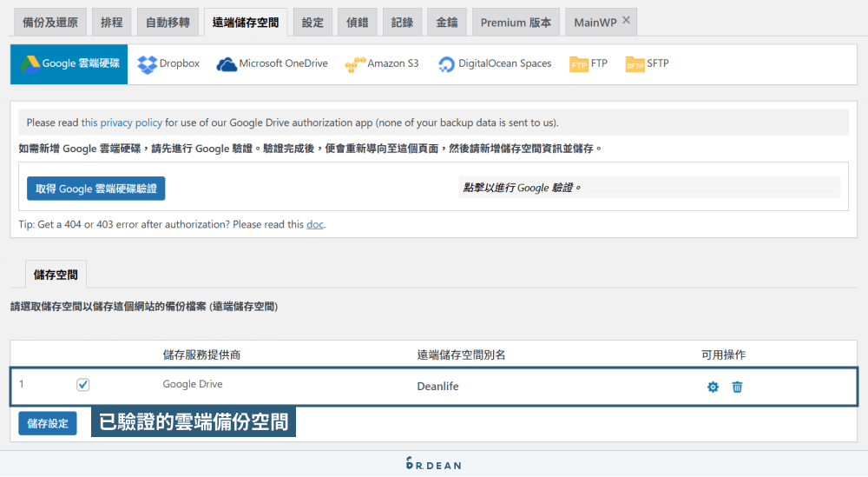Open the Premium 版本 tab
Screen dimensions: 868x477
coord(516,23)
